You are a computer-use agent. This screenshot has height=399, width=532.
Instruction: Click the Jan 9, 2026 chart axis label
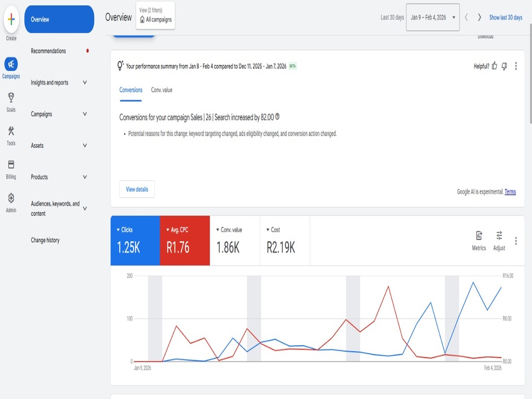[143, 368]
